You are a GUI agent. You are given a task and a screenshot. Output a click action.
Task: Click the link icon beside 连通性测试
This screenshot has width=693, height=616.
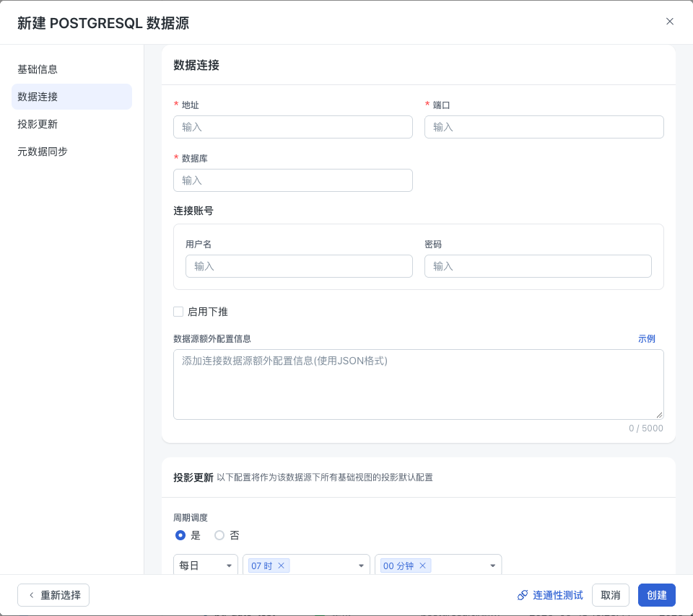523,595
